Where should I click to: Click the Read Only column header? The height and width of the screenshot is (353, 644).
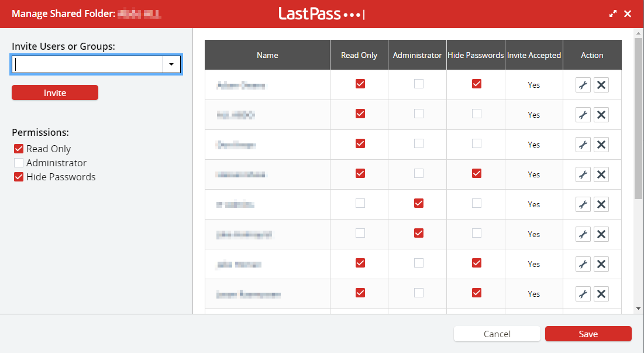click(359, 55)
